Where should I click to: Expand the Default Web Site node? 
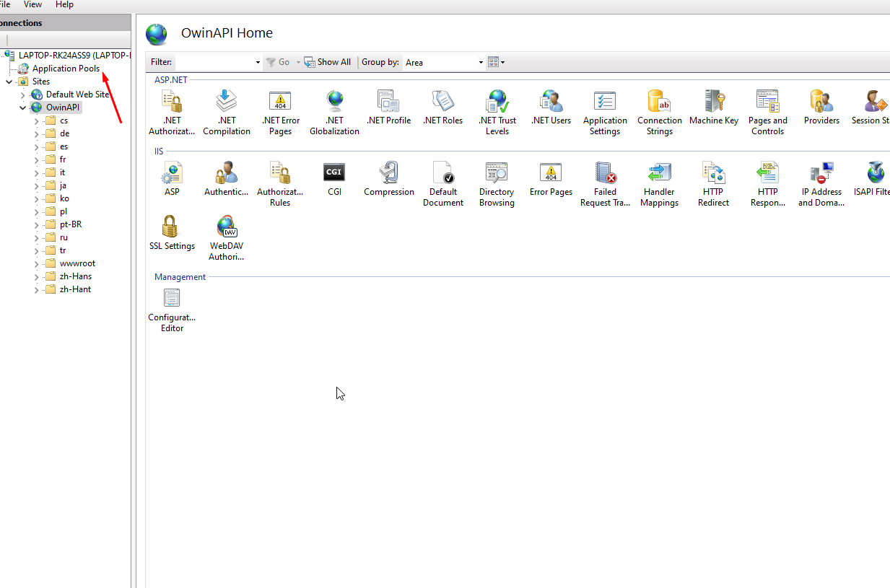click(x=23, y=95)
